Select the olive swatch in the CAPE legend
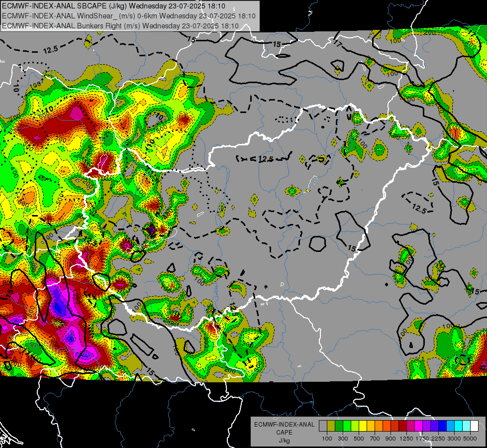487x448 pixels. pyautogui.click(x=331, y=426)
